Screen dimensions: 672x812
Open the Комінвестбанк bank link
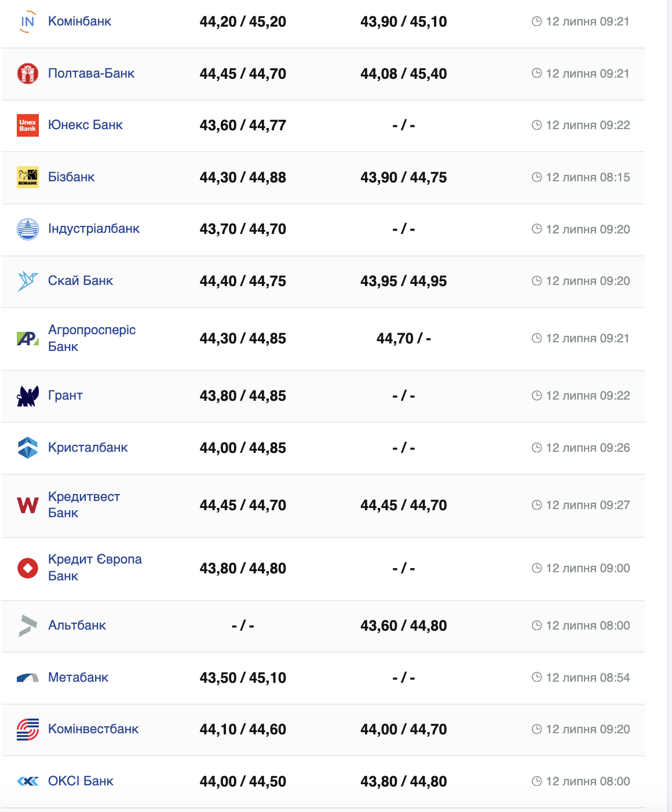point(93,729)
